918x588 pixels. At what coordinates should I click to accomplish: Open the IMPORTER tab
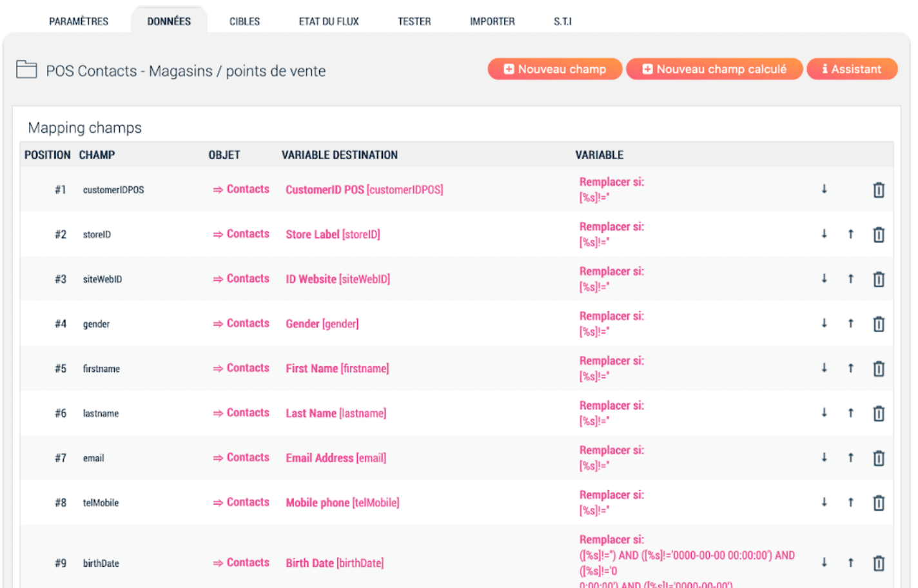[x=493, y=21]
